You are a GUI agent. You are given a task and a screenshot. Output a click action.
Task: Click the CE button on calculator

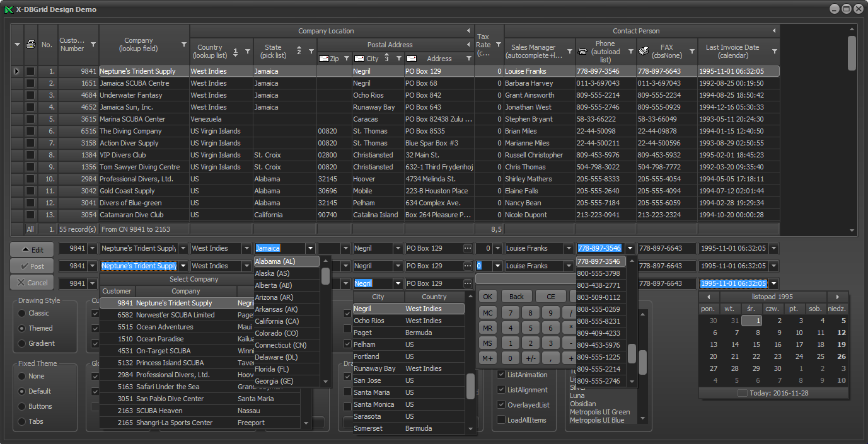[x=550, y=297]
